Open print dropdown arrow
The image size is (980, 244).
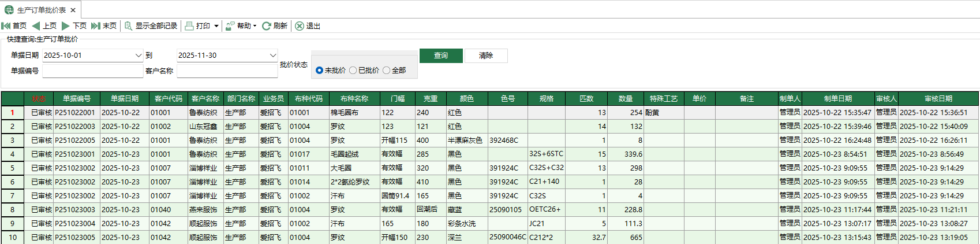coord(216,26)
